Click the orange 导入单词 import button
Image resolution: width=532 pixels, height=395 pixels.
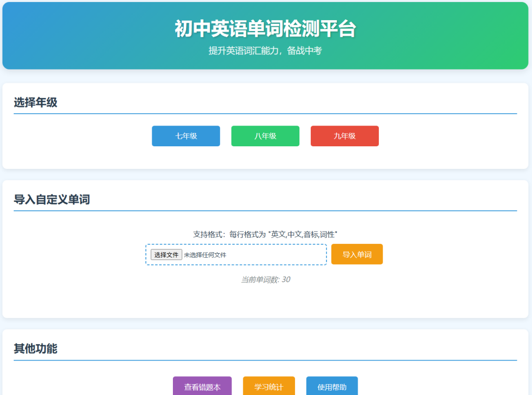pos(357,254)
